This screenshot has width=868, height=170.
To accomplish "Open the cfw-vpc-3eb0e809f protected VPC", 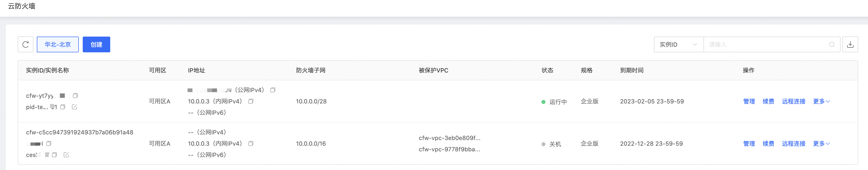I will click(x=449, y=138).
